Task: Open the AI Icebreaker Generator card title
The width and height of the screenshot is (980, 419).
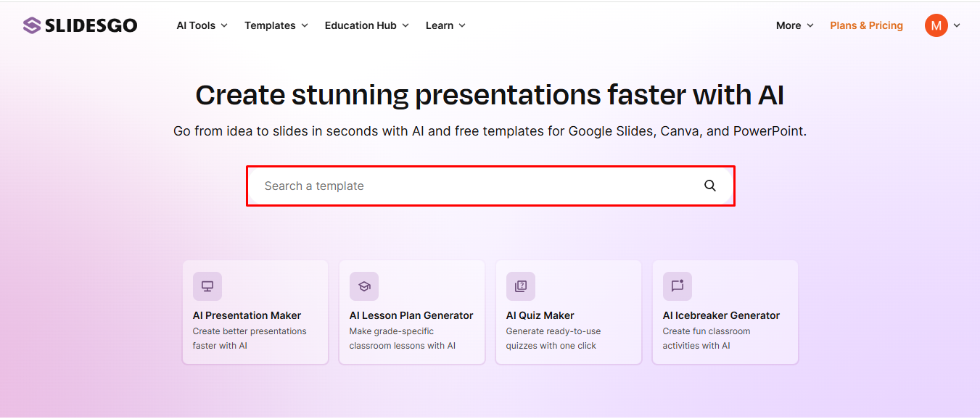Action: click(721, 315)
